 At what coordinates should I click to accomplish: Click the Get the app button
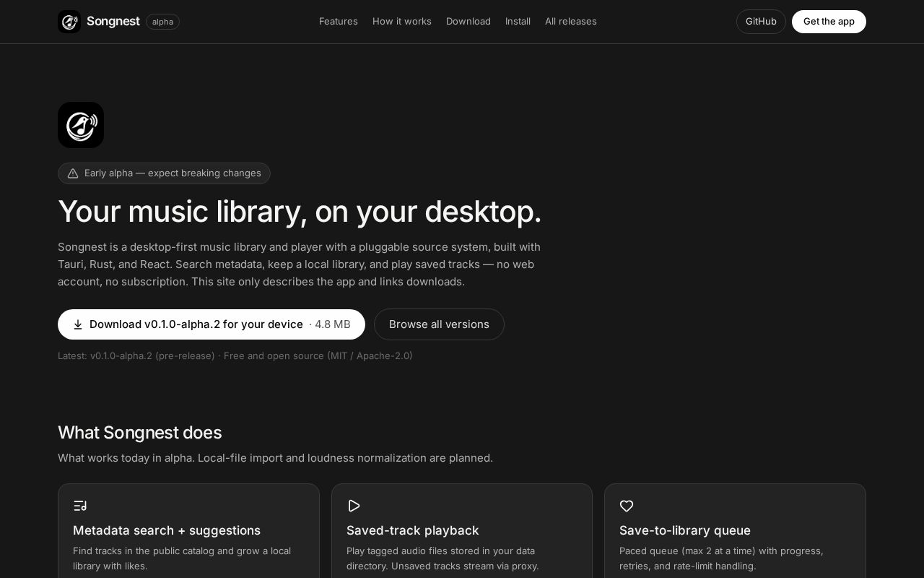click(829, 22)
